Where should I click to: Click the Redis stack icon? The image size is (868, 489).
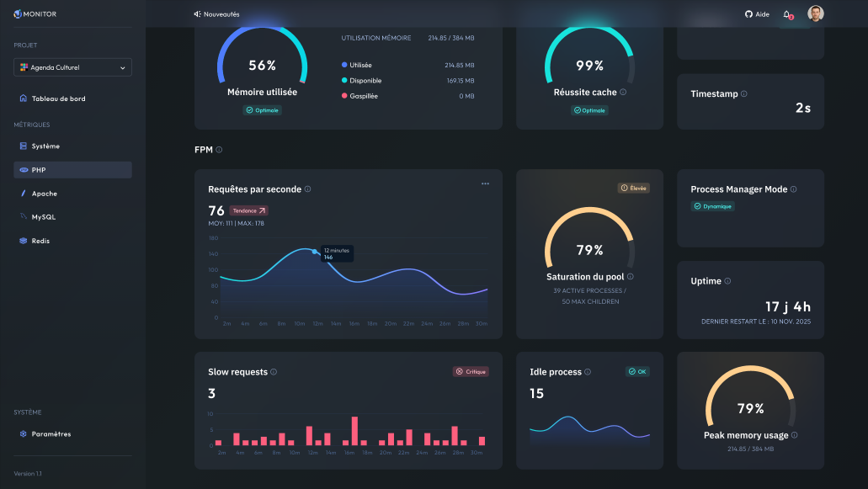(24, 241)
